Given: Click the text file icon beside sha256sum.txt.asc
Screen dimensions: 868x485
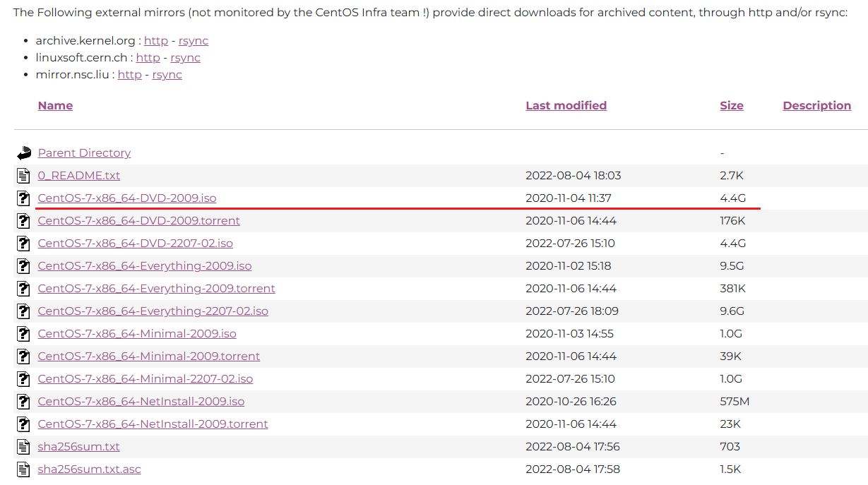Looking at the screenshot, I should pyautogui.click(x=24, y=469).
